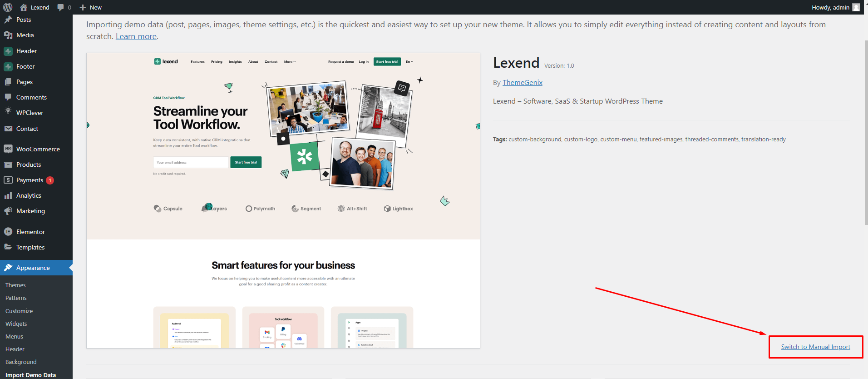Open Import Demo Data submenu item
Screen dimensions: 868x379
click(x=30, y=375)
